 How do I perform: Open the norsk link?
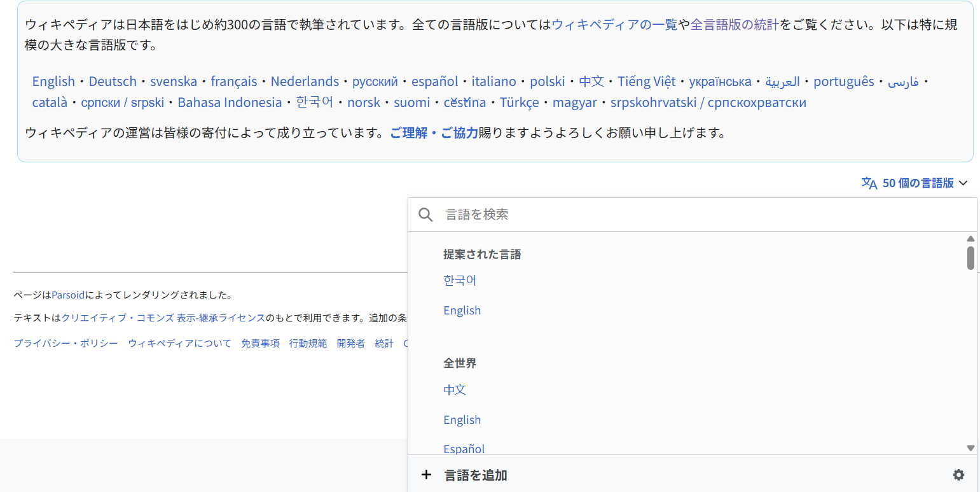click(x=364, y=102)
